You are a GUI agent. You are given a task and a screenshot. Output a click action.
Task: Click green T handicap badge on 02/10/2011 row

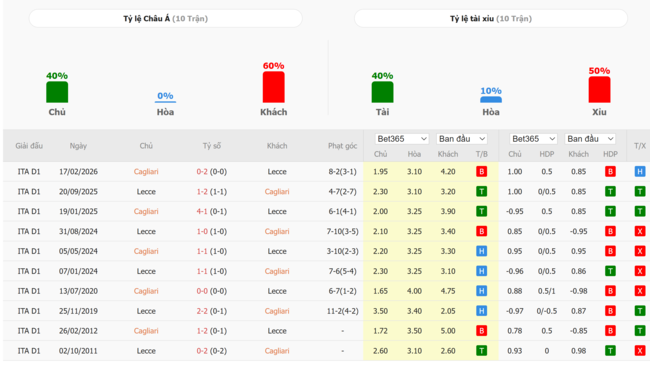(x=610, y=351)
